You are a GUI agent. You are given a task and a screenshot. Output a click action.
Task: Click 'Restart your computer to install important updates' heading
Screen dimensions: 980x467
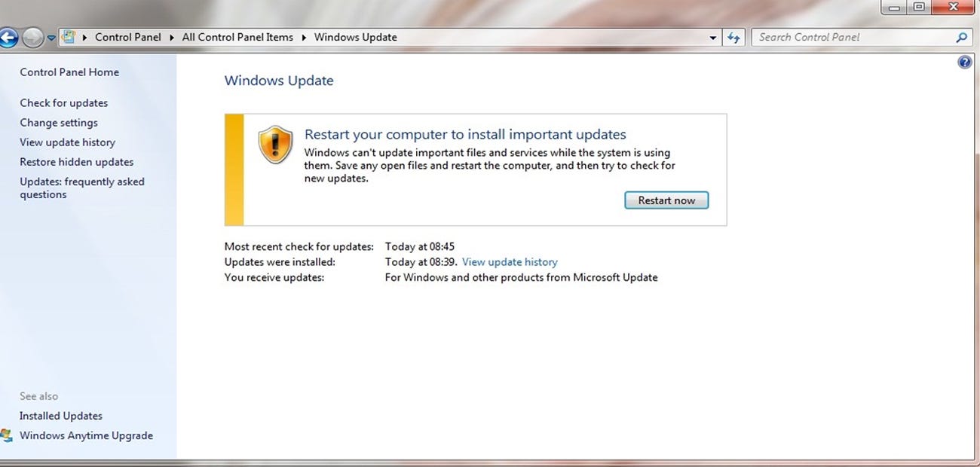[x=465, y=135]
